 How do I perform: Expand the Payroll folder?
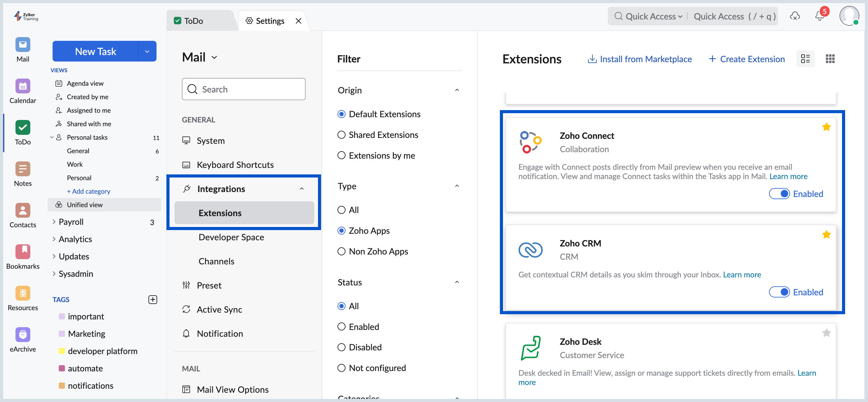tap(54, 222)
